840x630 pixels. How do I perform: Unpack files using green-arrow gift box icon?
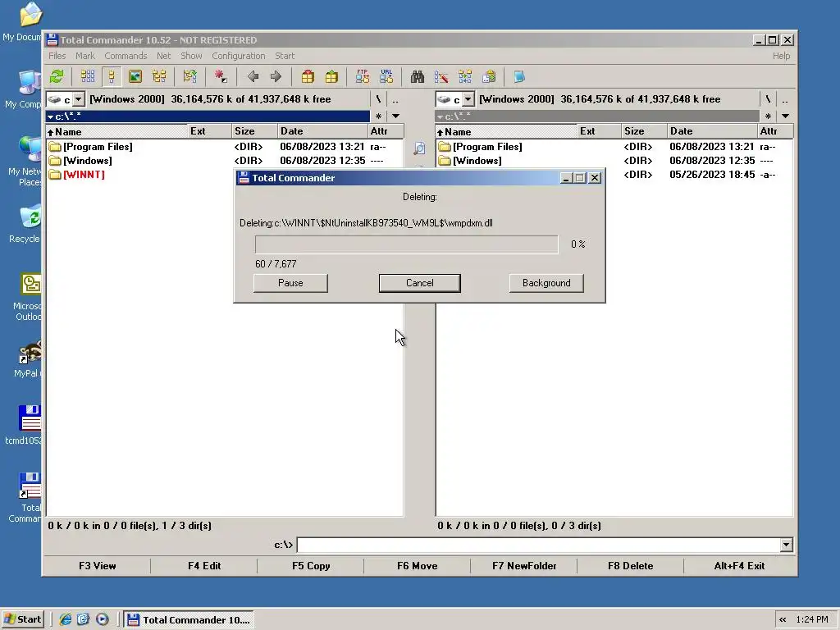[331, 76]
